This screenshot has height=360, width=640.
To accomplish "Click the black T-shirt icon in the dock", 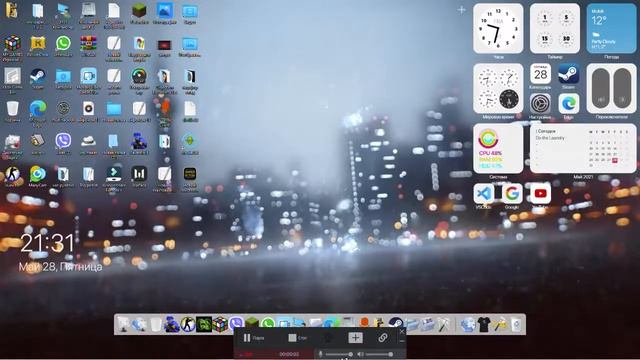I will (484, 324).
